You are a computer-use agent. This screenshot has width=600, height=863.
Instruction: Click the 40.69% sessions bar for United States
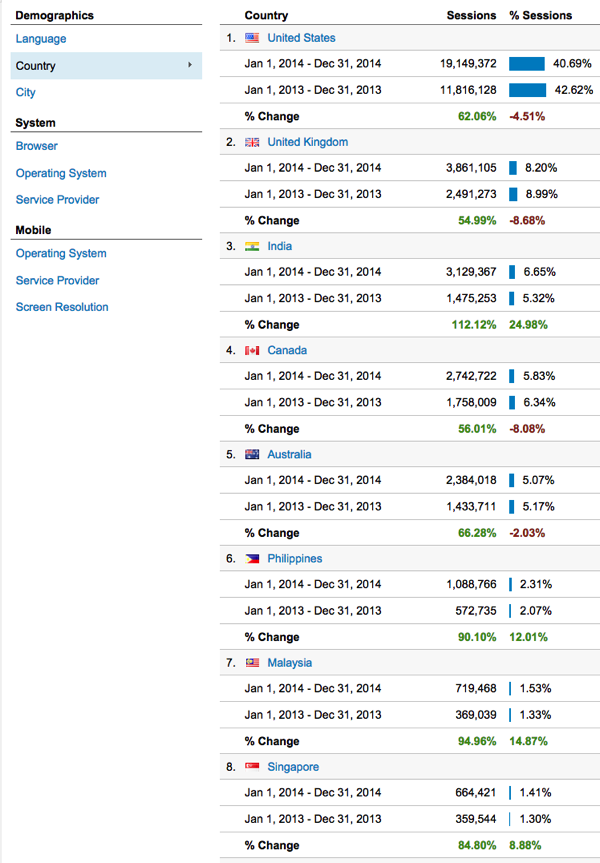[x=527, y=64]
